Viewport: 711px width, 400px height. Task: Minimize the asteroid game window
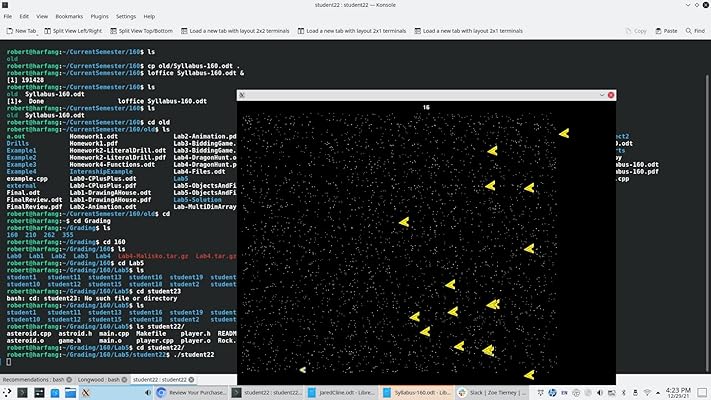(601, 95)
